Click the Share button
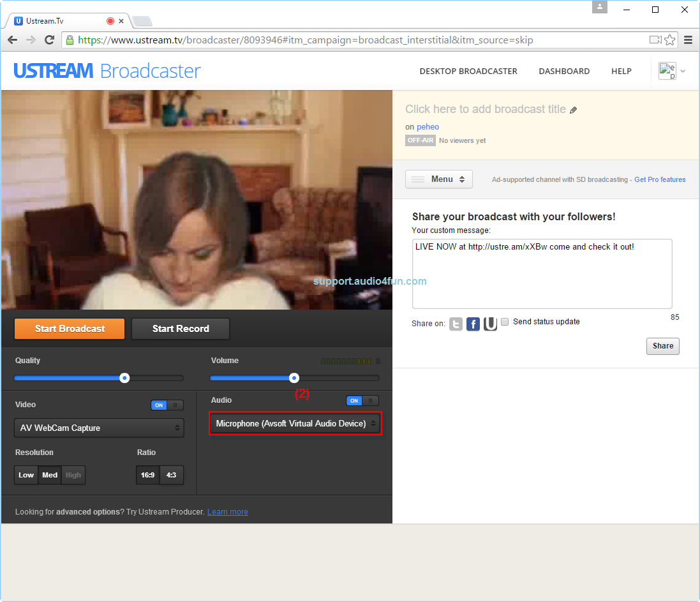The width and height of the screenshot is (700, 602). (662, 346)
